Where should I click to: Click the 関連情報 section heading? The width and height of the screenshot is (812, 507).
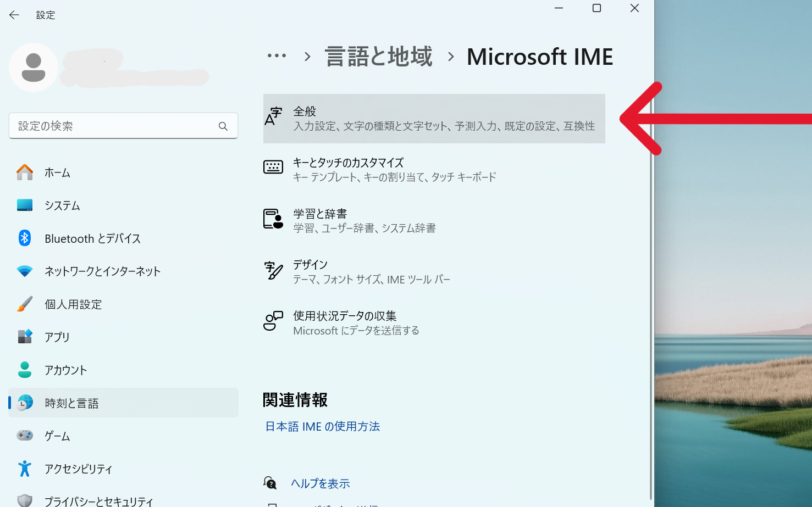(x=295, y=400)
